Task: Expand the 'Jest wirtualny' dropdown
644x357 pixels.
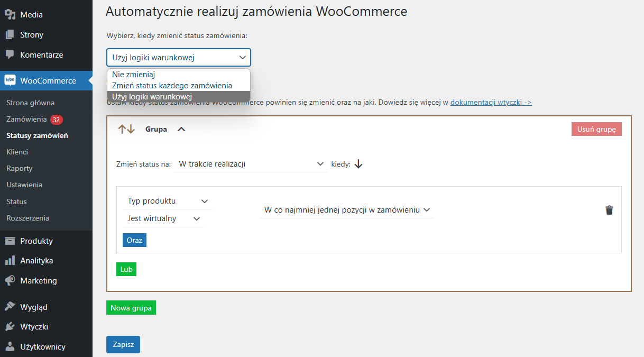Action: [163, 218]
